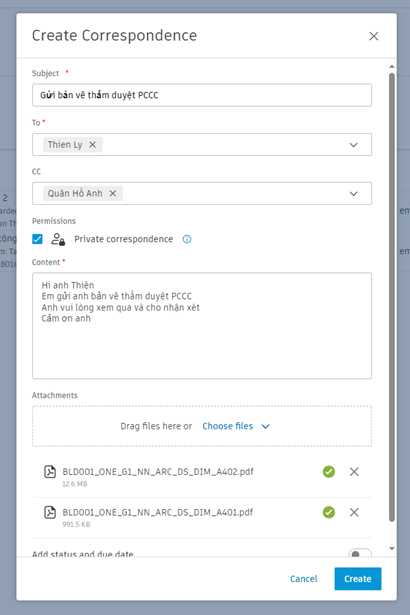Select file name BLD001_ONE_G1_NN_ARC_DS_DIM_A401.pdf

158,512
